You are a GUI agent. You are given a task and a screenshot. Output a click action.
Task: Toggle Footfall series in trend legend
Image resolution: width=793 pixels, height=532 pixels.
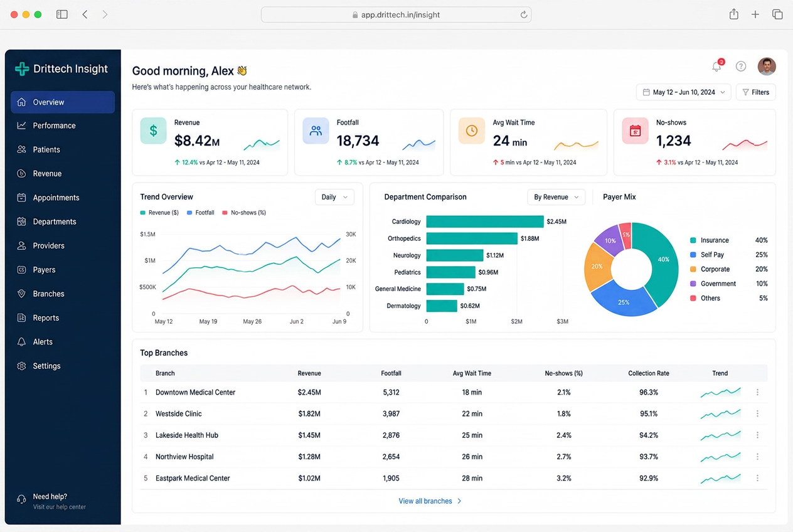pyautogui.click(x=201, y=213)
